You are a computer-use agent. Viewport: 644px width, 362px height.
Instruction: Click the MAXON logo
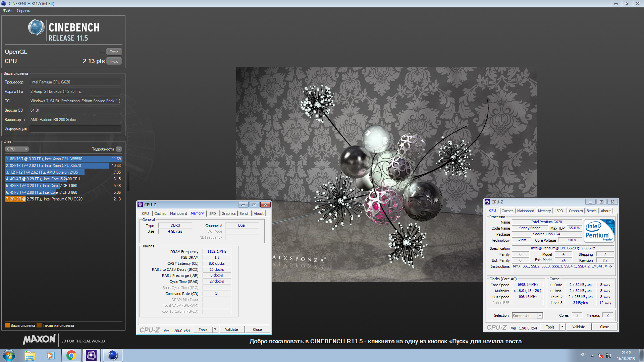click(39, 339)
